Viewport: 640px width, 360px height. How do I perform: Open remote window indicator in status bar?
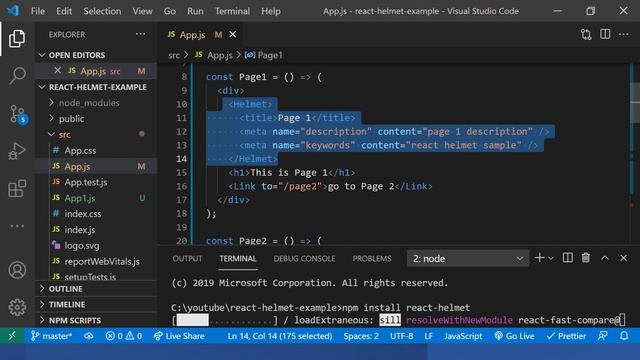pyautogui.click(x=12, y=336)
